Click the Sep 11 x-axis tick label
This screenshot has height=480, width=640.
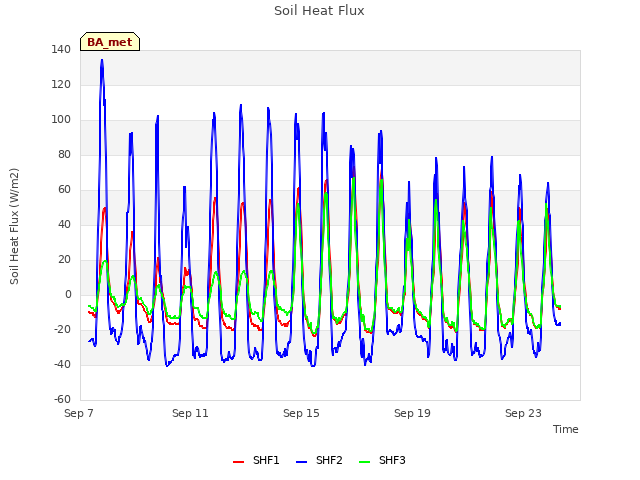pos(190,413)
